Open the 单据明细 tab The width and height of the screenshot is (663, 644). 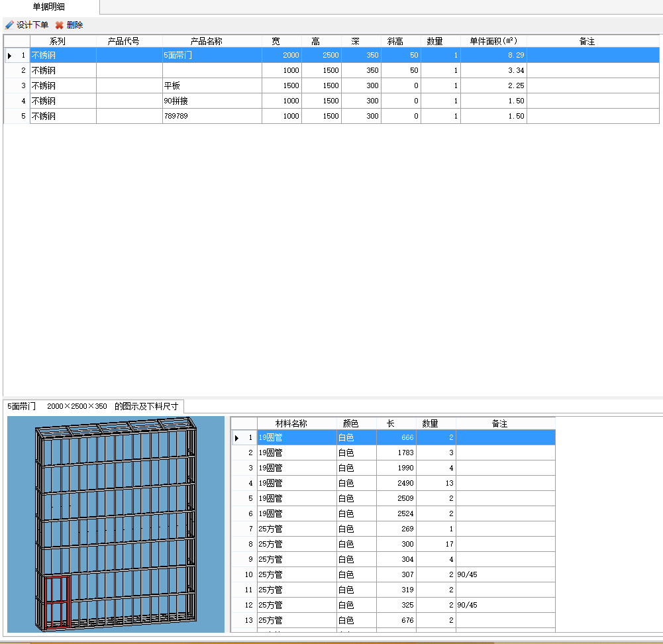48,7
